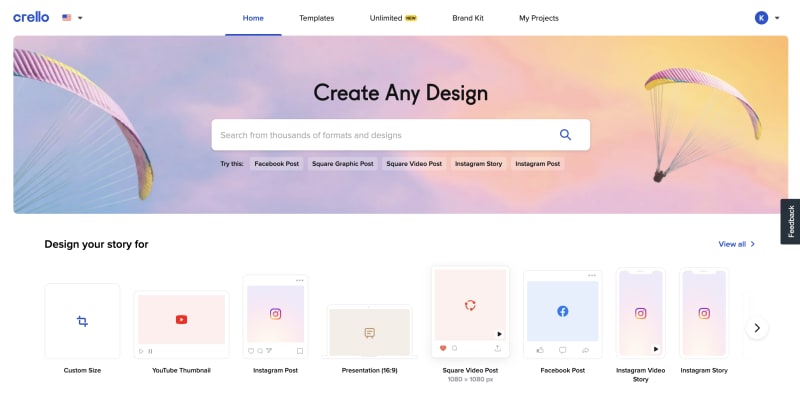Click the Custom Size crop icon

click(82, 321)
